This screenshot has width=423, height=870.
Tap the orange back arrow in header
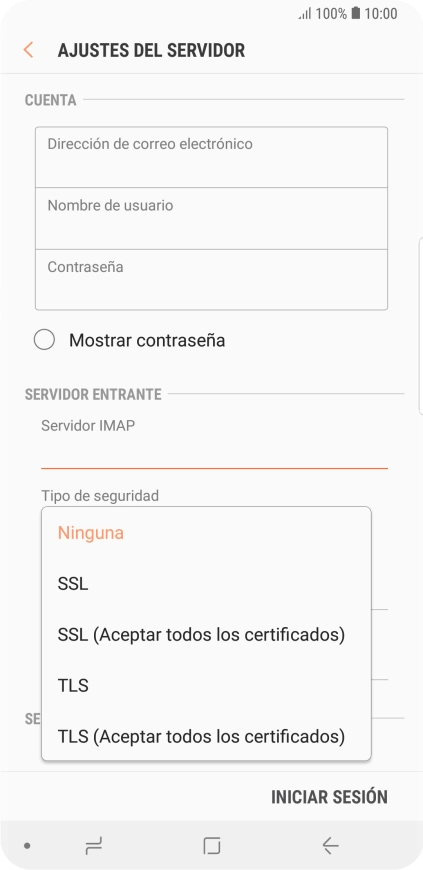28,50
